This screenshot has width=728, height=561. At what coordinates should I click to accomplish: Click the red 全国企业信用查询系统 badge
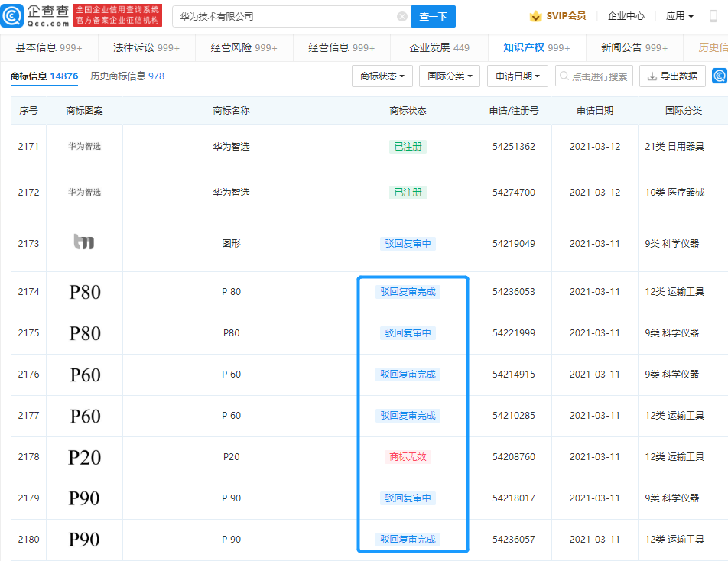pyautogui.click(x=116, y=15)
